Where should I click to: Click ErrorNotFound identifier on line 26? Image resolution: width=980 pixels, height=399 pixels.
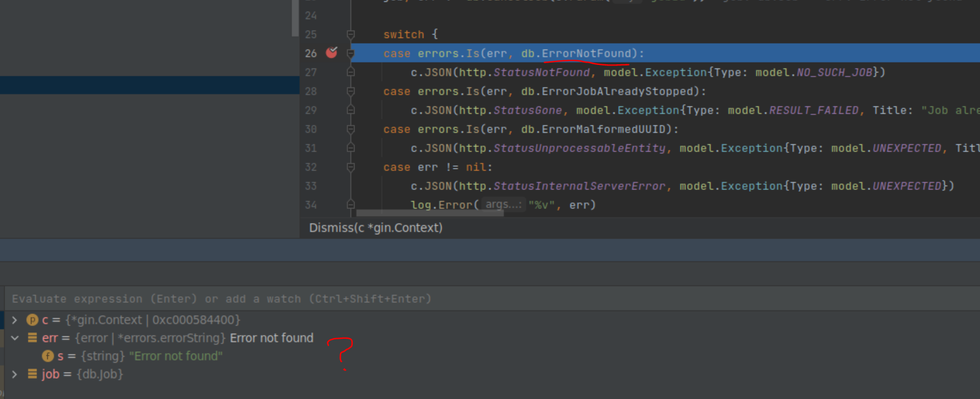586,53
